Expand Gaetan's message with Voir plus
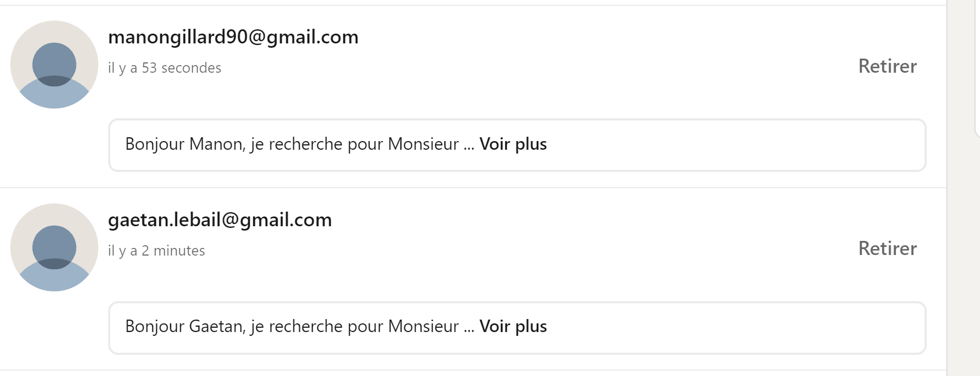 click(x=513, y=326)
